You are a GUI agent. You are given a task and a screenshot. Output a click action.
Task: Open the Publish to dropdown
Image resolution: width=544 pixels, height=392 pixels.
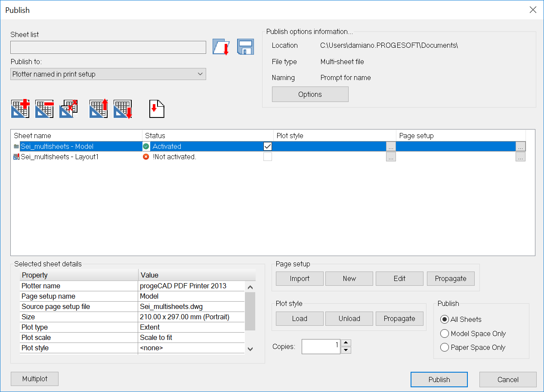tap(108, 74)
